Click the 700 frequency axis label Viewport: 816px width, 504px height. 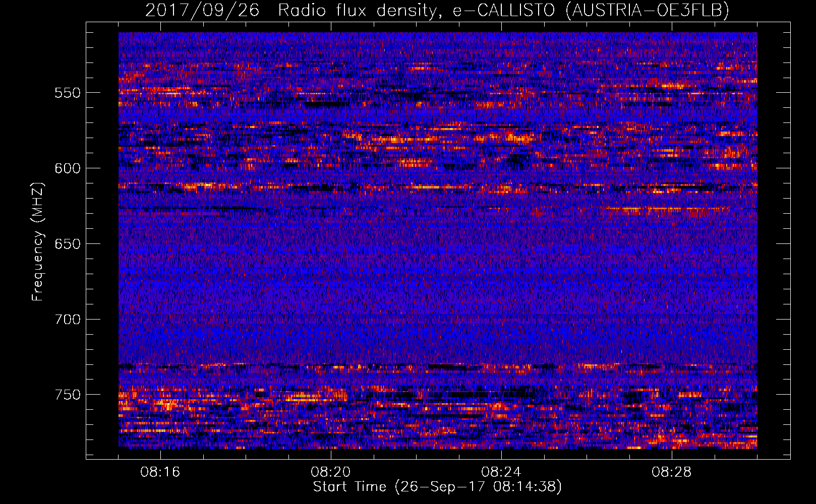click(x=68, y=320)
